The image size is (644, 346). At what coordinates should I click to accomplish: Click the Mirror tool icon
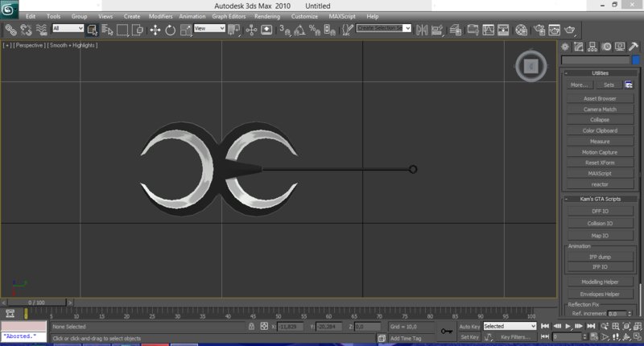tap(422, 30)
